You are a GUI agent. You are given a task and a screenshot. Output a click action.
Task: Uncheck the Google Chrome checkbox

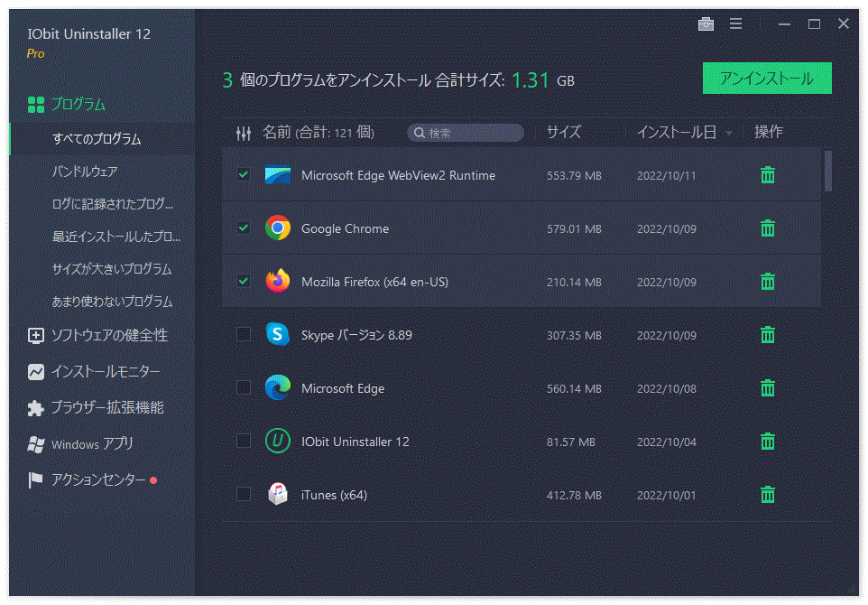(243, 228)
